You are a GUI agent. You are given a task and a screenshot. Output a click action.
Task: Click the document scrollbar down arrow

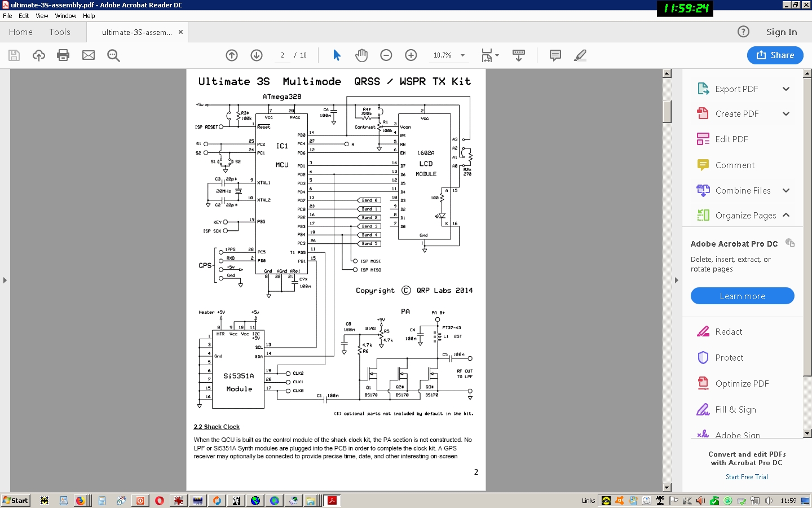[x=667, y=488]
